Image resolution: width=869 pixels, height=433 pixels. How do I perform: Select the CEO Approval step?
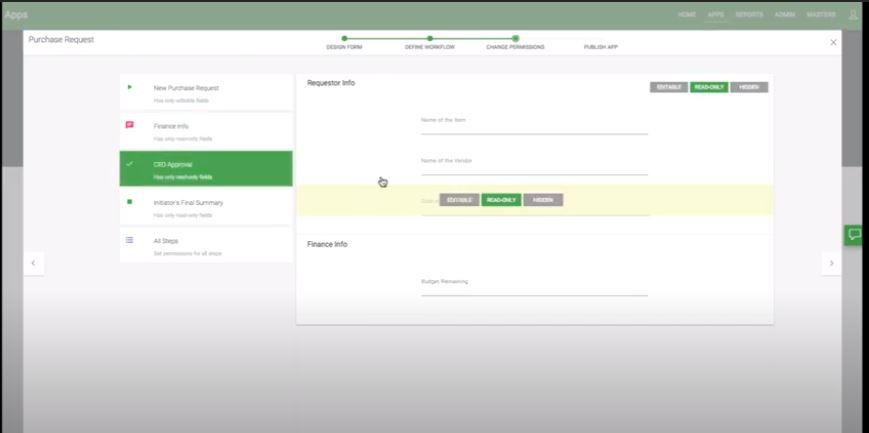coord(206,169)
